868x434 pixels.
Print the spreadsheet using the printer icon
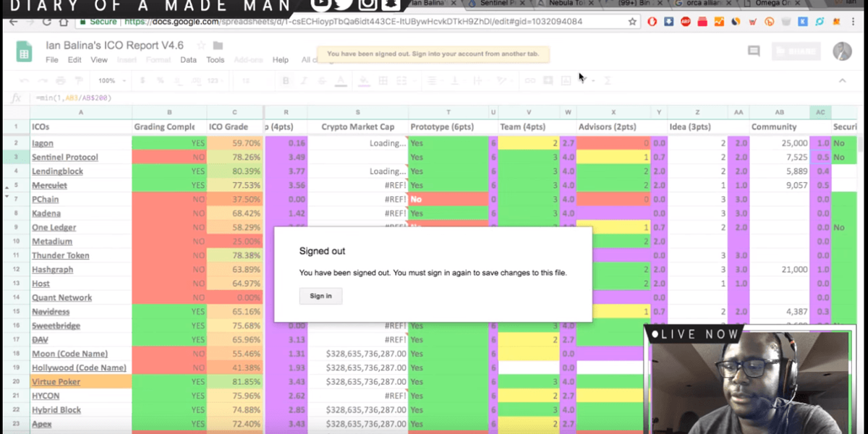point(59,80)
